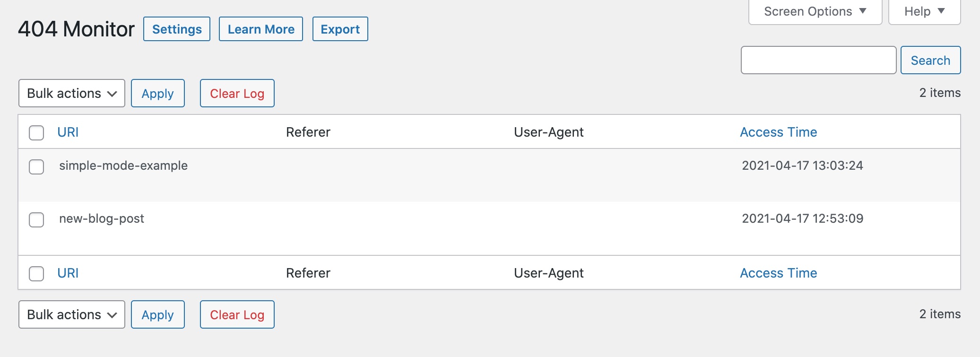This screenshot has width=980, height=357.
Task: Open the Help dropdown tab
Action: point(924,11)
